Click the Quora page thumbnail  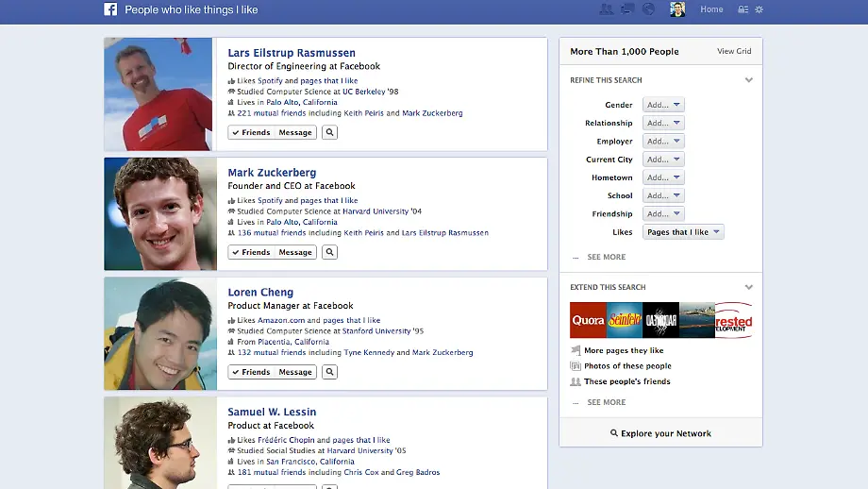588,321
